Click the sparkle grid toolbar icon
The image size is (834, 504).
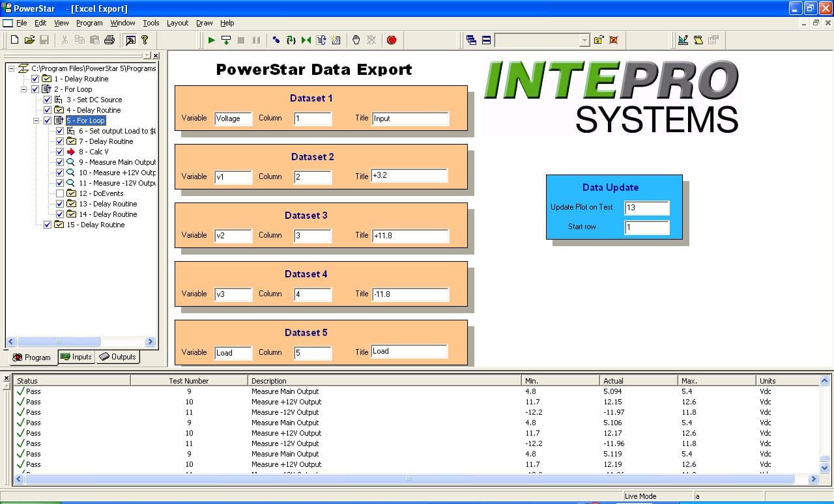[336, 40]
